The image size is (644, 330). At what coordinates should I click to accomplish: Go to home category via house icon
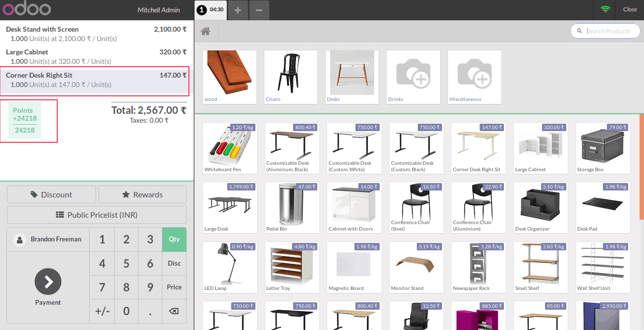coord(206,32)
